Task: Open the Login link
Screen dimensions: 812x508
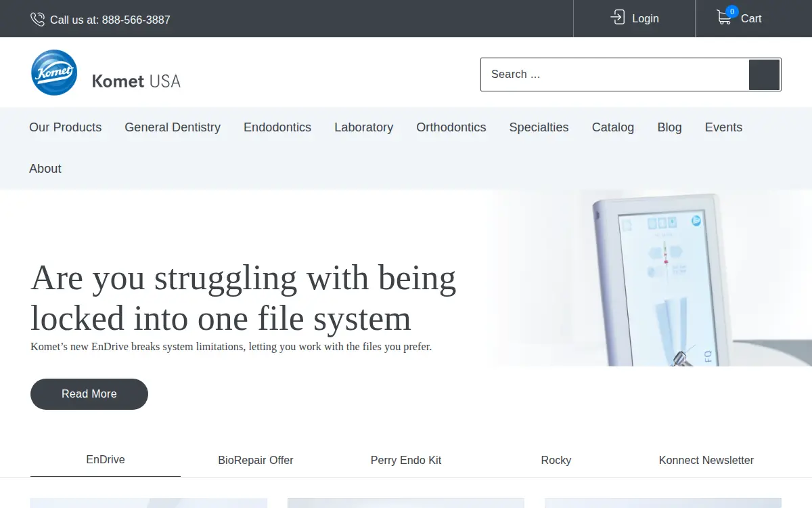Action: coord(646,19)
